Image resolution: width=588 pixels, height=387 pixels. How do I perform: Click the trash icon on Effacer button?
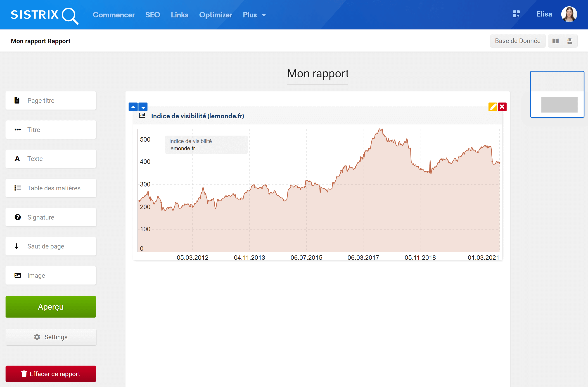[x=24, y=374]
